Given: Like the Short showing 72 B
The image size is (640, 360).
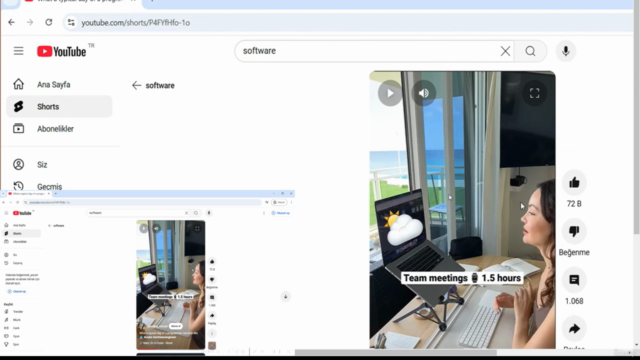Looking at the screenshot, I should 574,182.
